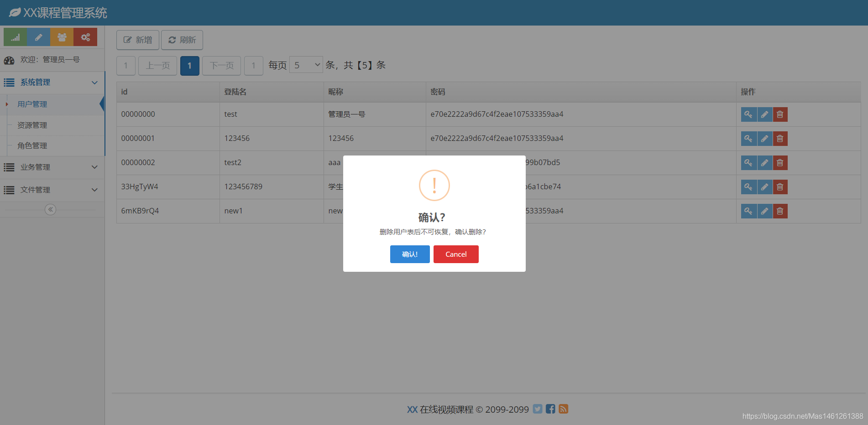This screenshot has width=868, height=425.
Task: Go to previous page with 上一页
Action: click(x=157, y=66)
